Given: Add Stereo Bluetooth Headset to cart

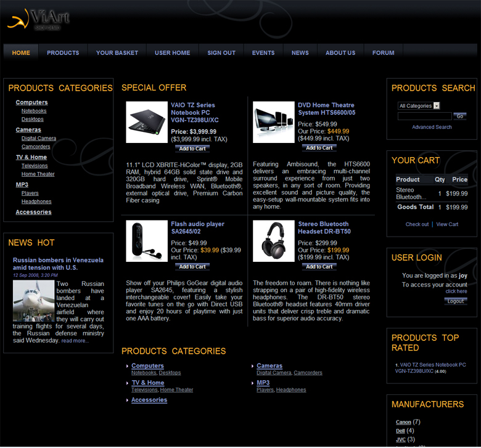Looking at the screenshot, I should [x=319, y=267].
